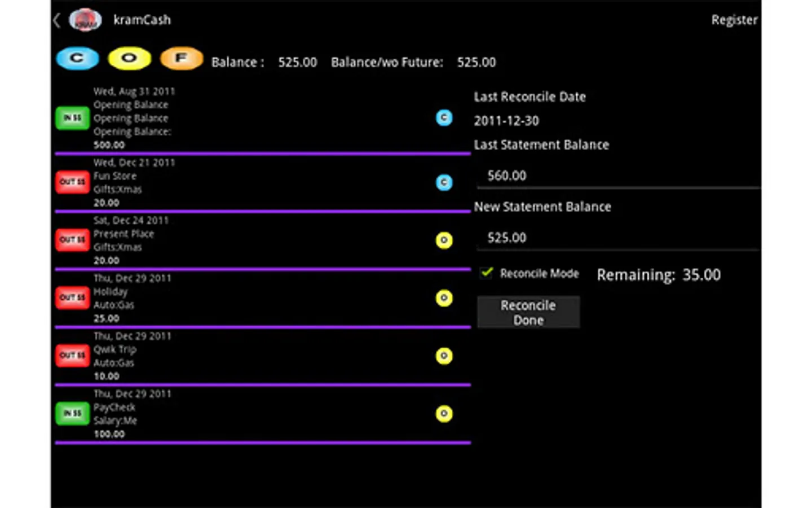Click the green IN $$ badge on PayCheck

coord(72,414)
